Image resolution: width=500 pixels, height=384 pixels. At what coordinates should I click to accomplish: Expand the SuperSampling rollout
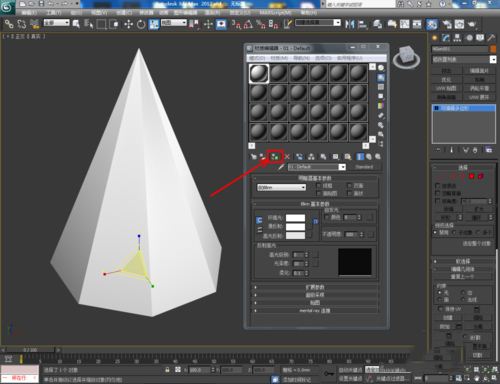[x=315, y=295]
